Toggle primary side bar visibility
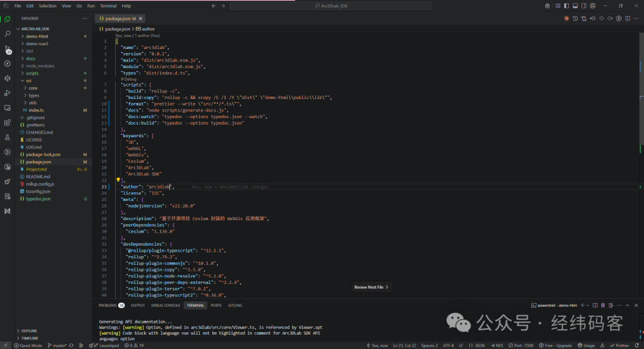This screenshot has width=644, height=349. [566, 6]
